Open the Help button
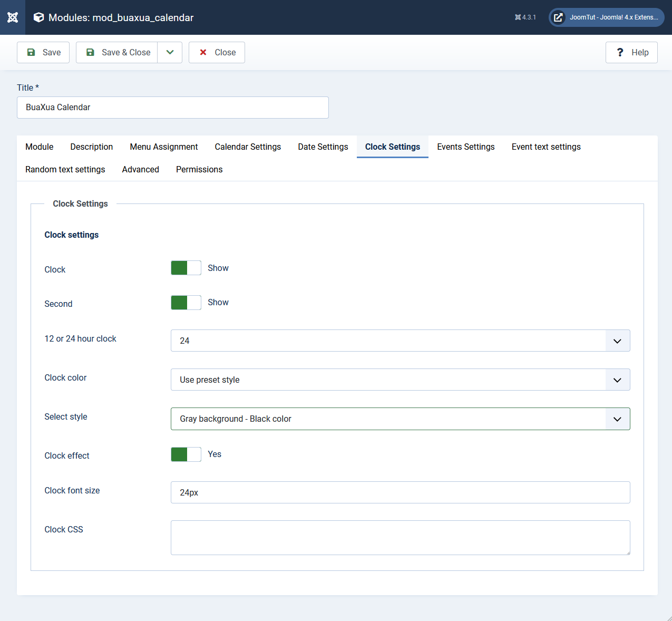 [x=631, y=52]
